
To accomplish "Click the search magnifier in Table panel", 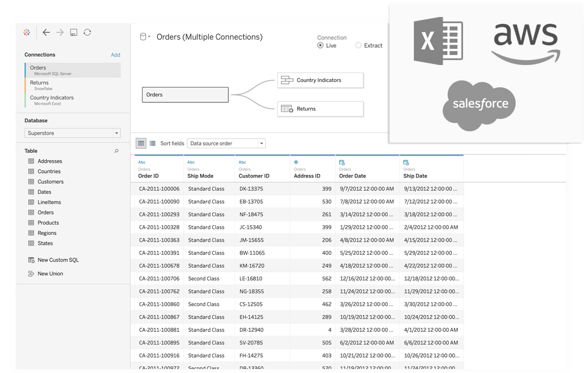I will pos(116,151).
